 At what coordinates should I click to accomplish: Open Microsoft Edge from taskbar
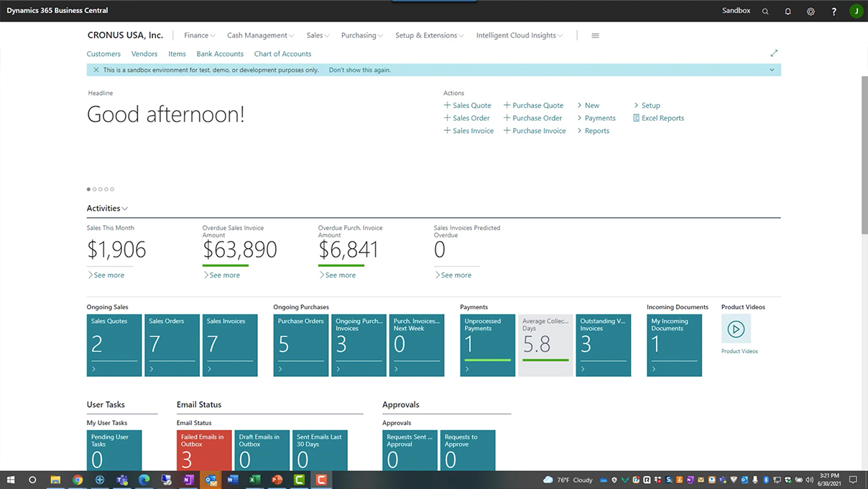[x=144, y=480]
